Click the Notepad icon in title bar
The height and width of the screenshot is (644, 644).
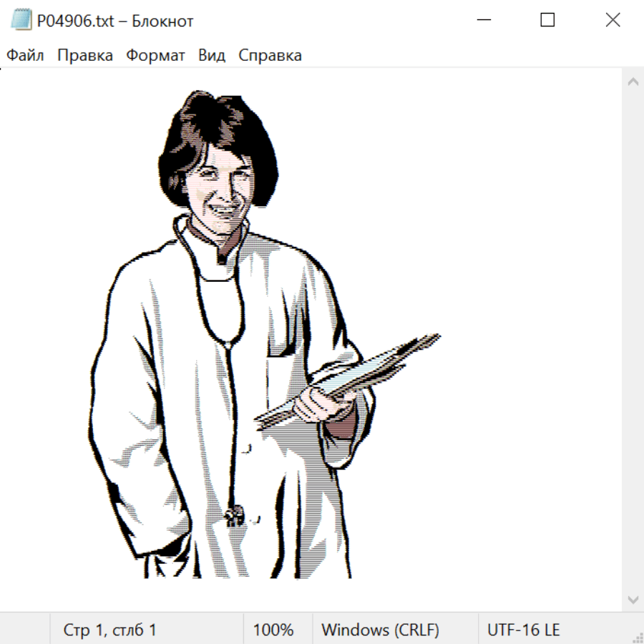(21, 21)
